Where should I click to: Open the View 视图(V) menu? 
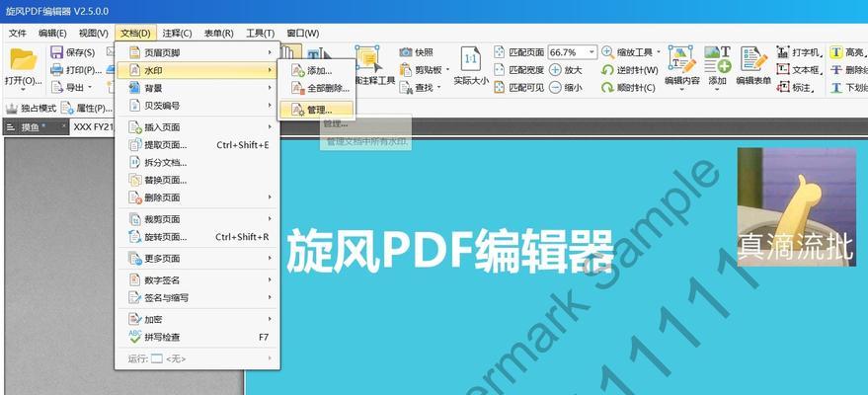[x=94, y=34]
